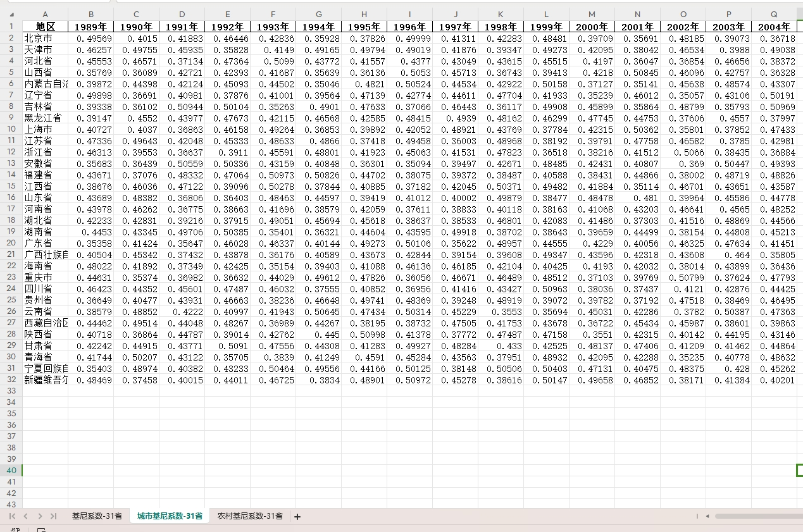The image size is (803, 532).
Task: Select row 1 header
Action: coord(11,27)
